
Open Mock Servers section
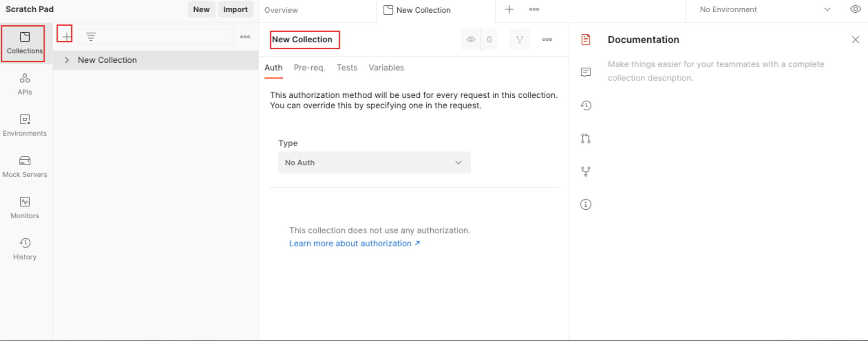tap(25, 166)
